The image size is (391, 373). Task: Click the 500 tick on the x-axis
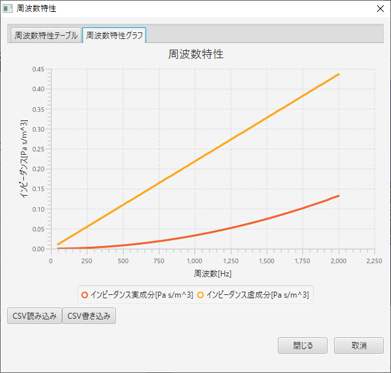click(x=123, y=261)
